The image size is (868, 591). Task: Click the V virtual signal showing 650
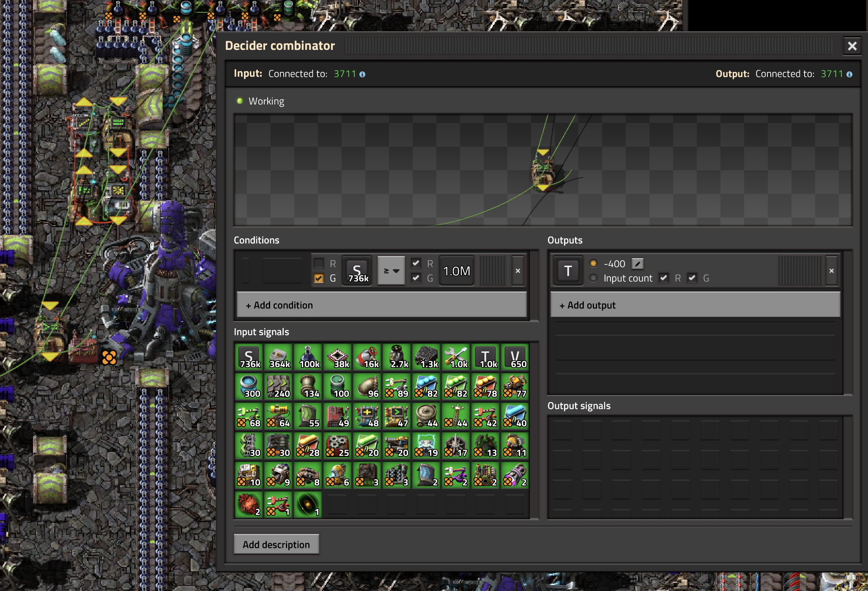click(x=515, y=357)
